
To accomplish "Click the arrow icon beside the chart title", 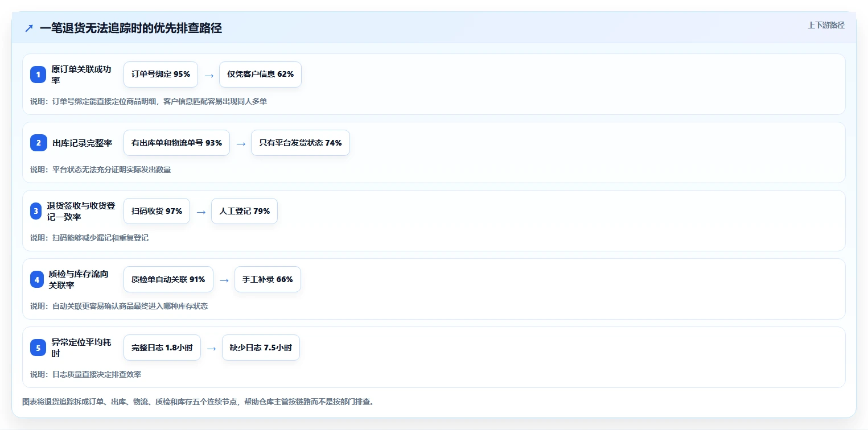I will coord(29,28).
